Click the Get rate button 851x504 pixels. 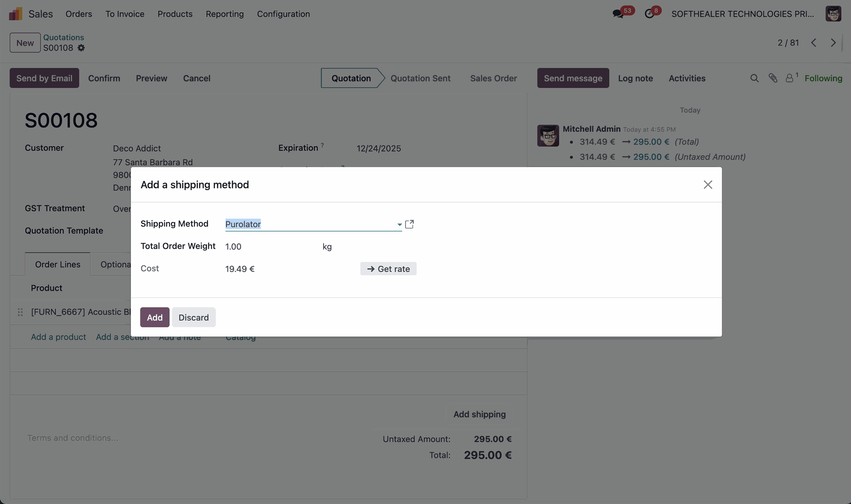pyautogui.click(x=388, y=269)
